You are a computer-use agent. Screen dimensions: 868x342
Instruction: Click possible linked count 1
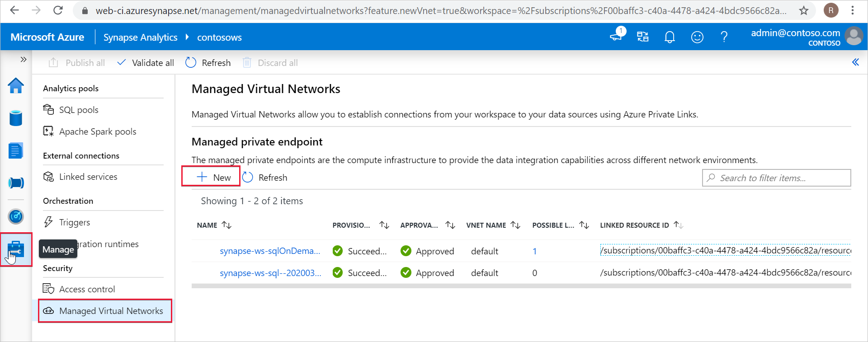[x=534, y=251]
